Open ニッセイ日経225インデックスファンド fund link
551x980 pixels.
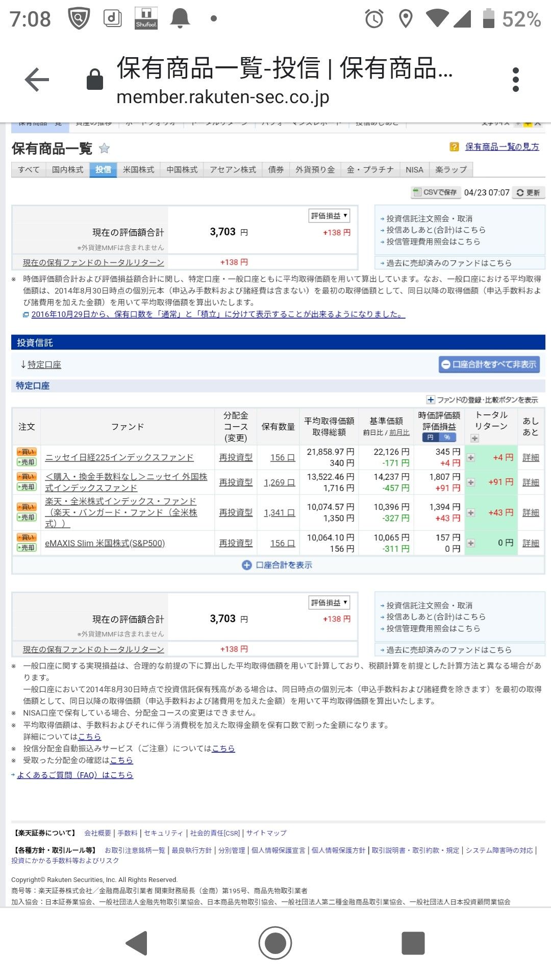tap(119, 457)
